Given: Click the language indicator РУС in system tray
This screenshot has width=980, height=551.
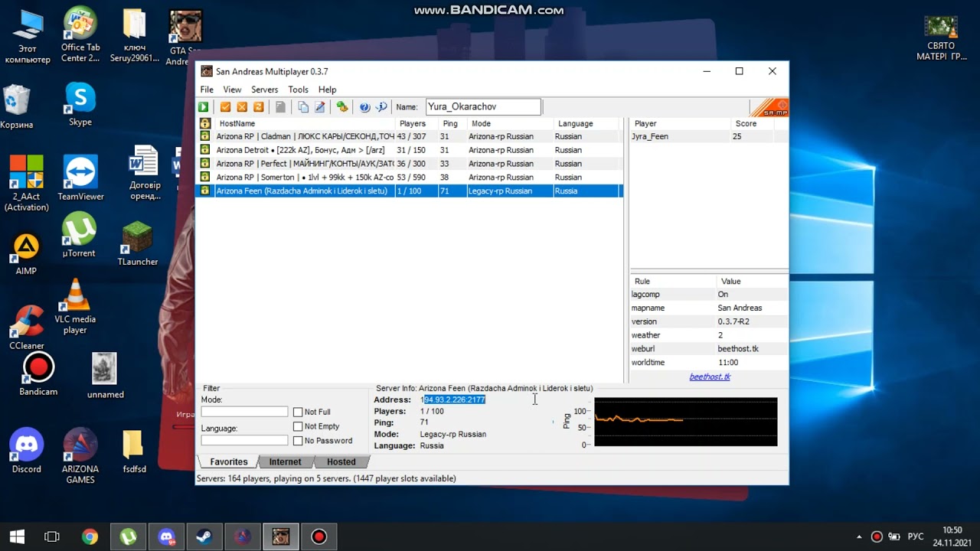Looking at the screenshot, I should 915,536.
